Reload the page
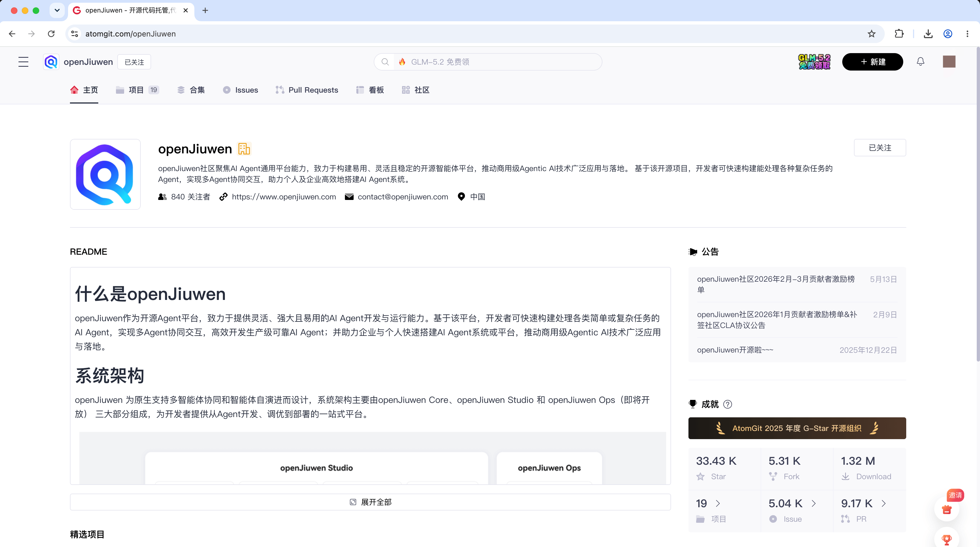980x547 pixels. click(51, 34)
